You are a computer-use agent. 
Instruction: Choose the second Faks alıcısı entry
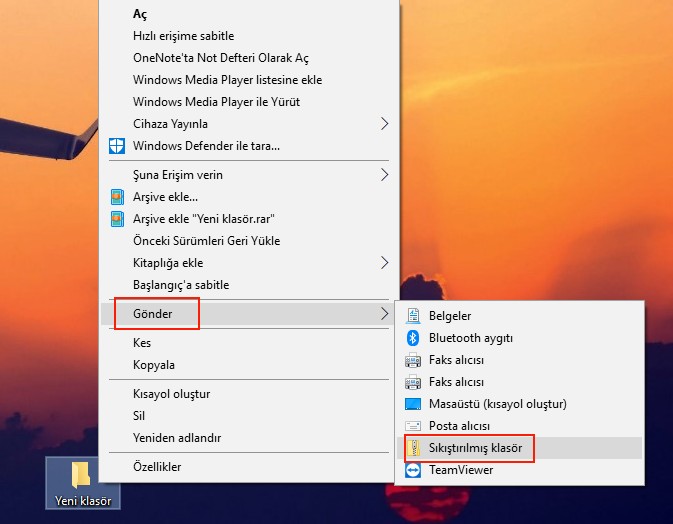519,382
